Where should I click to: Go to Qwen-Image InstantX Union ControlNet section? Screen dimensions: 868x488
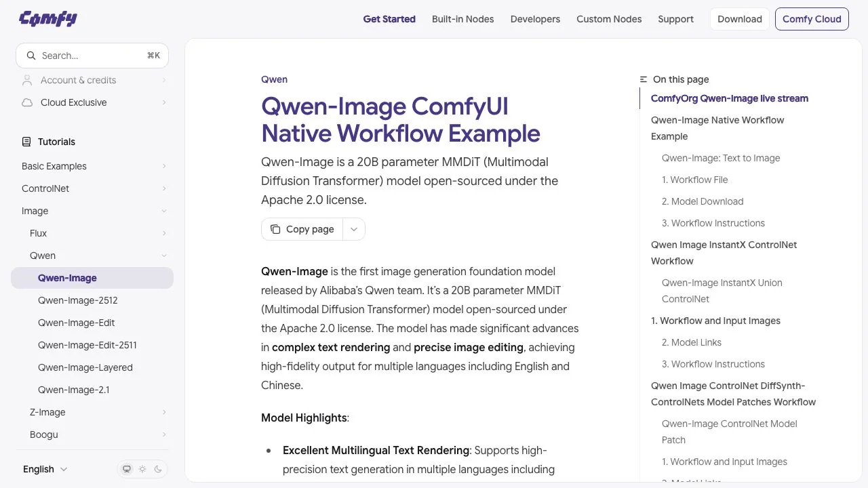point(722,291)
